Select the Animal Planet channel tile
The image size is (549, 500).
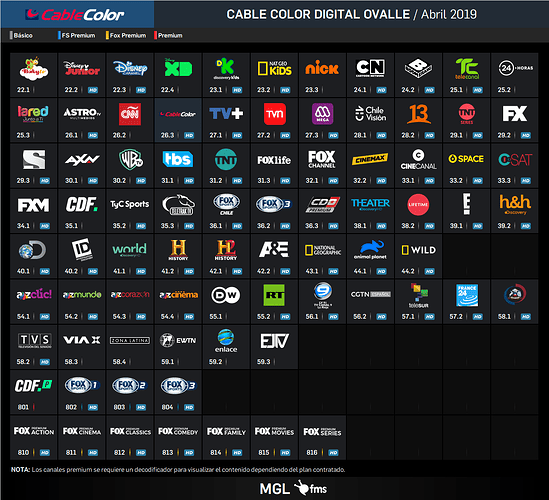[x=370, y=256]
